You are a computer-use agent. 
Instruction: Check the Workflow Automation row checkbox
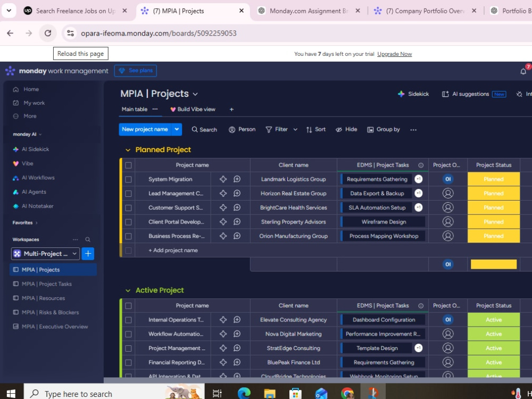pyautogui.click(x=128, y=334)
